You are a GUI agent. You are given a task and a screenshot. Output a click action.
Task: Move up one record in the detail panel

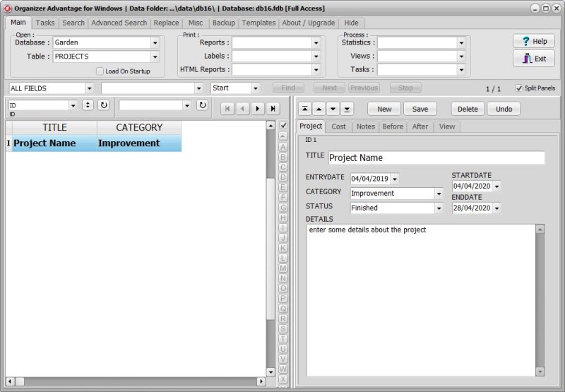click(319, 109)
